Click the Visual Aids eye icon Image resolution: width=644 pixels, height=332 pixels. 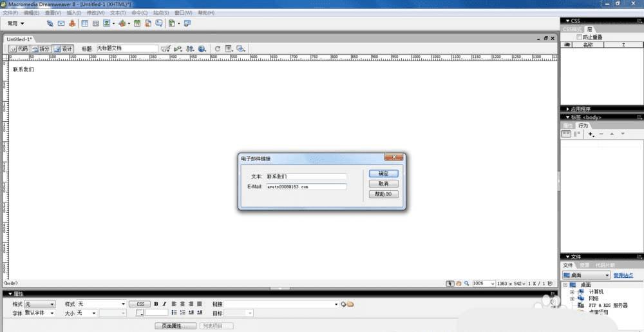(x=241, y=48)
